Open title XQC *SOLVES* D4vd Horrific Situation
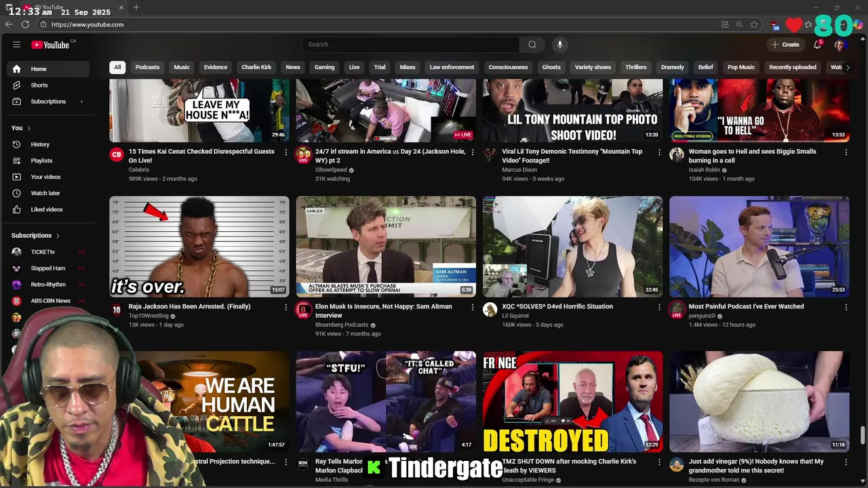This screenshot has height=488, width=868. [557, 306]
